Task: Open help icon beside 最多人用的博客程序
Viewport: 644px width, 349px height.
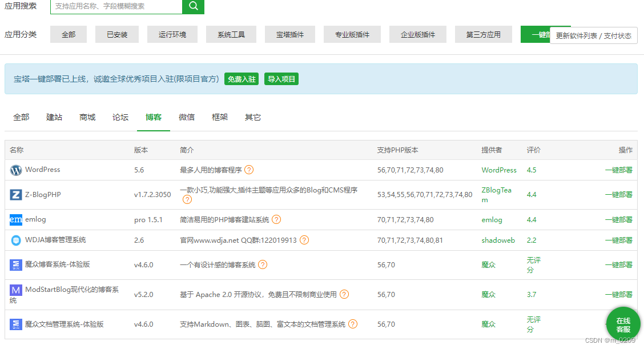Action: click(249, 170)
